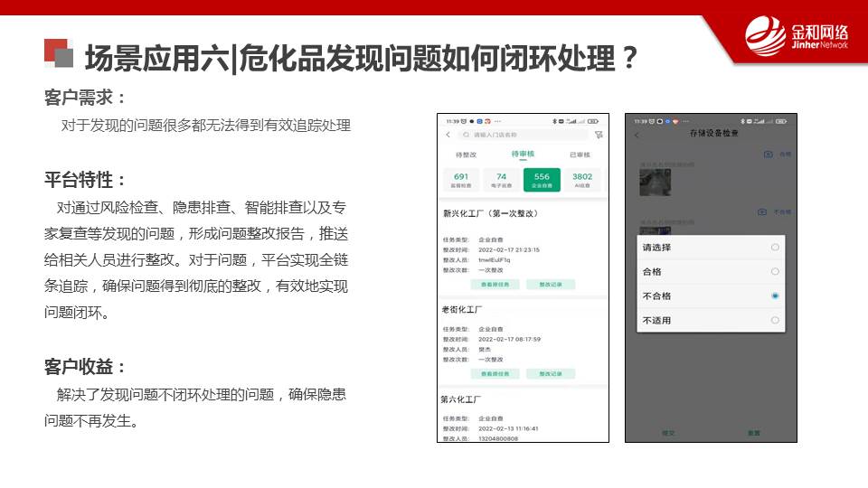Open 新兴化工厂（第一次整改）entry title
Screen dimensions: 868x488
490,213
